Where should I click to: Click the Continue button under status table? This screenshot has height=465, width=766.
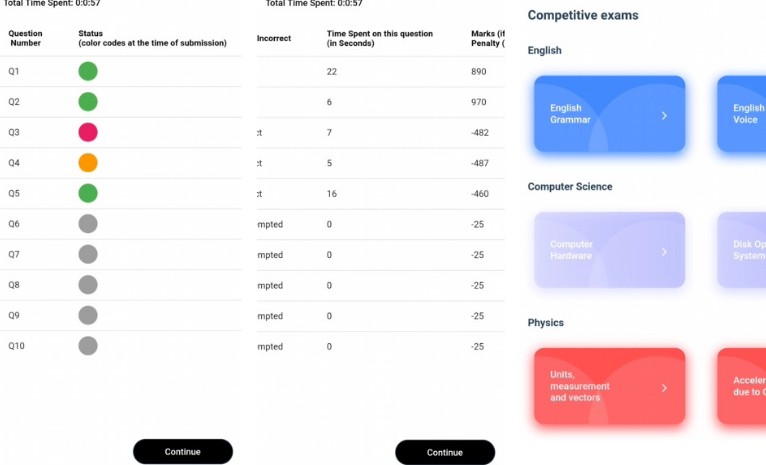click(x=183, y=451)
